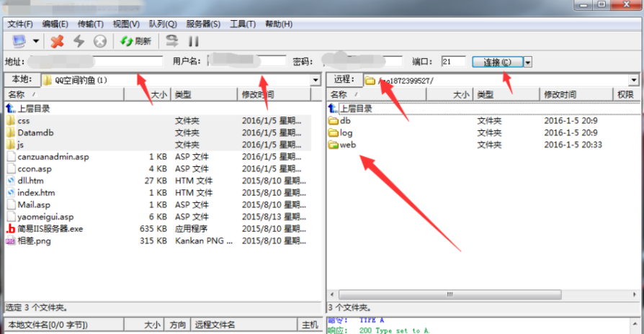644x334 pixels.
Task: Click the 连接(C) connect button
Action: [497, 62]
